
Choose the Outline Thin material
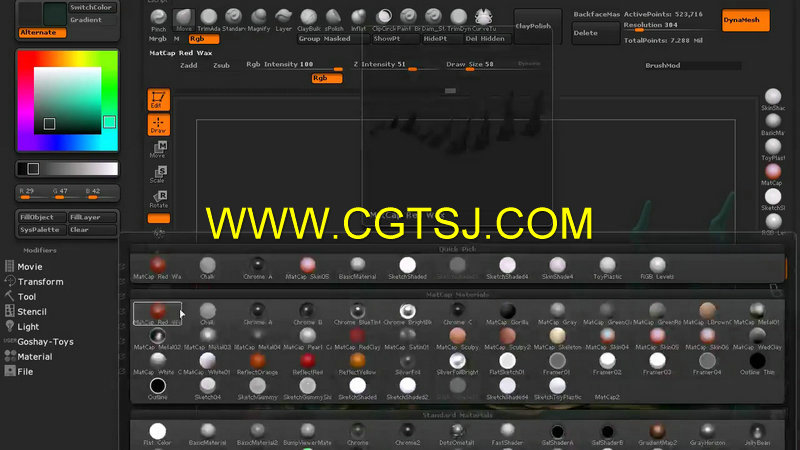pyautogui.click(x=757, y=363)
